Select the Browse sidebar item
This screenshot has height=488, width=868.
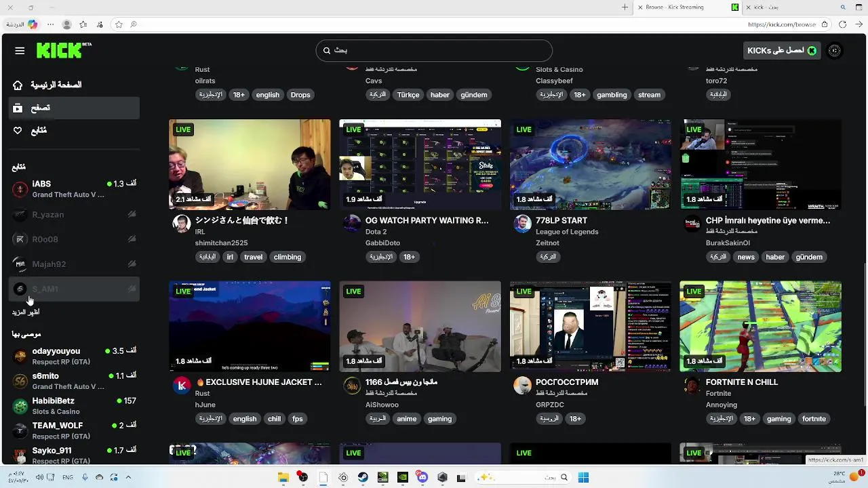[x=75, y=108]
